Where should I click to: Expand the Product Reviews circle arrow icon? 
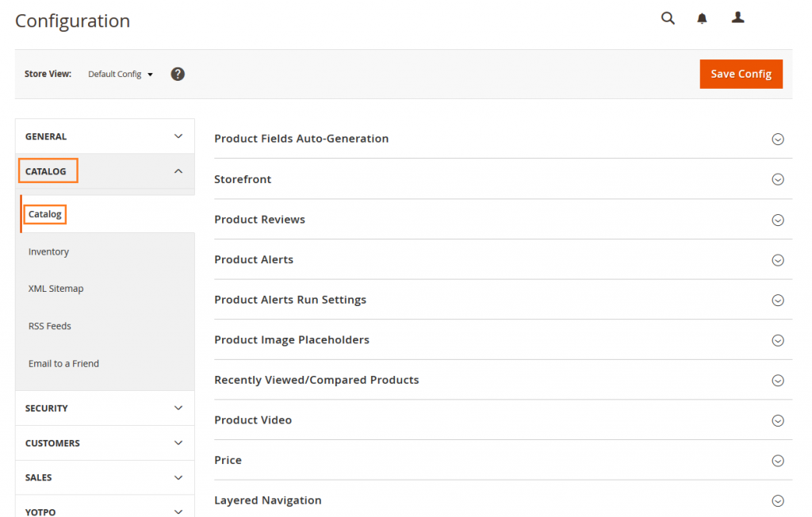(778, 220)
